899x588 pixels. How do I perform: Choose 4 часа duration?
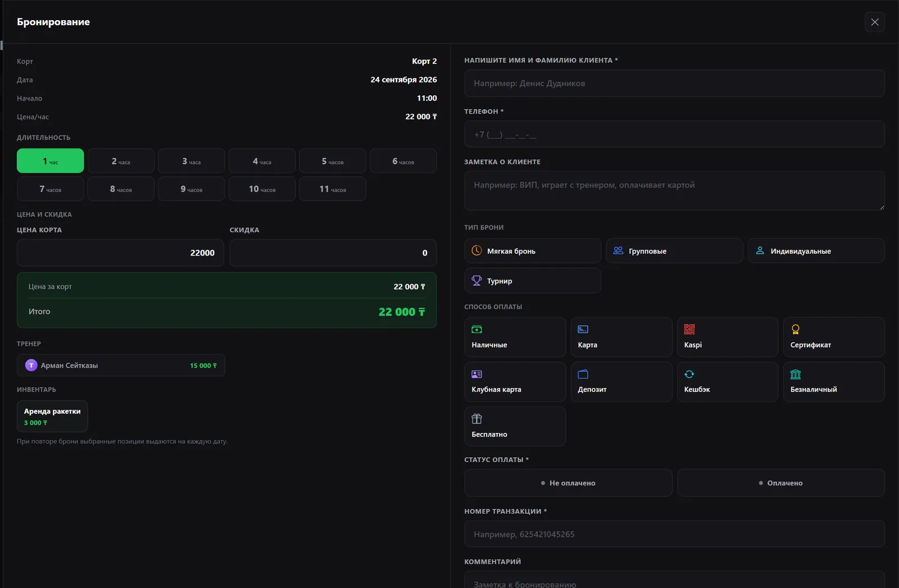(262, 161)
